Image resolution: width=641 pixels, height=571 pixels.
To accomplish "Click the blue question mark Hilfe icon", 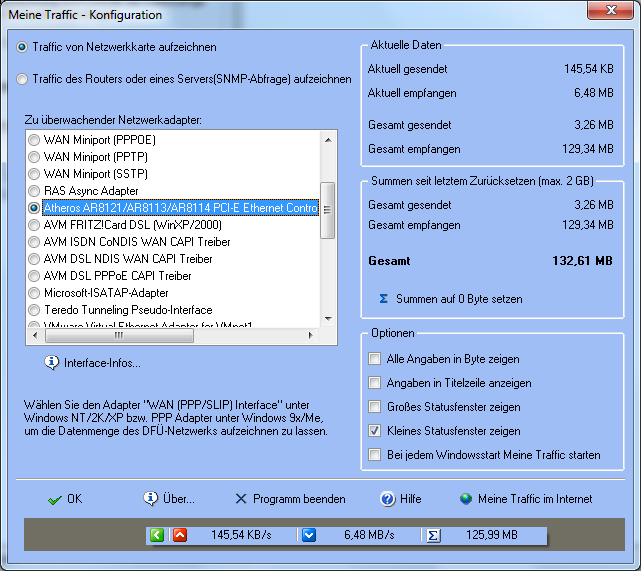I will 388,499.
